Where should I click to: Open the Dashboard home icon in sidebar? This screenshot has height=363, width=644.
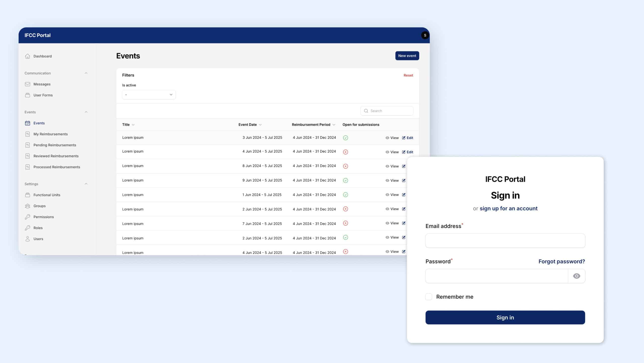28,56
